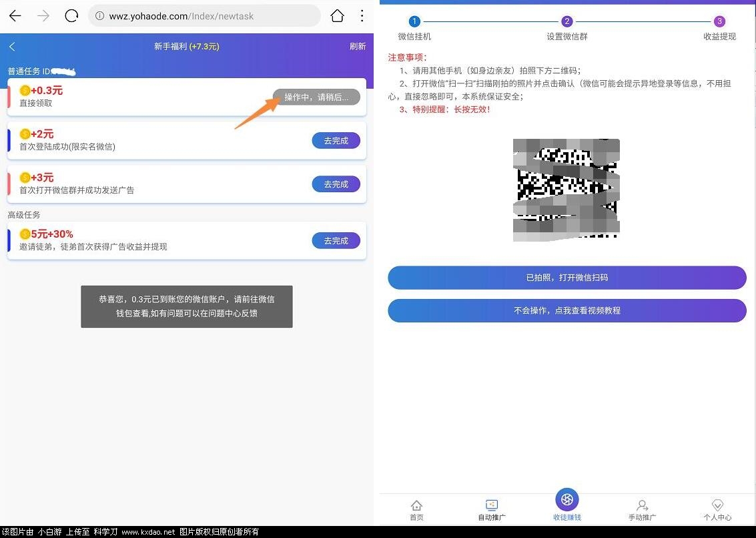Click 去完成 for 邀请徒弟 task
This screenshot has height=538, width=756.
(336, 240)
